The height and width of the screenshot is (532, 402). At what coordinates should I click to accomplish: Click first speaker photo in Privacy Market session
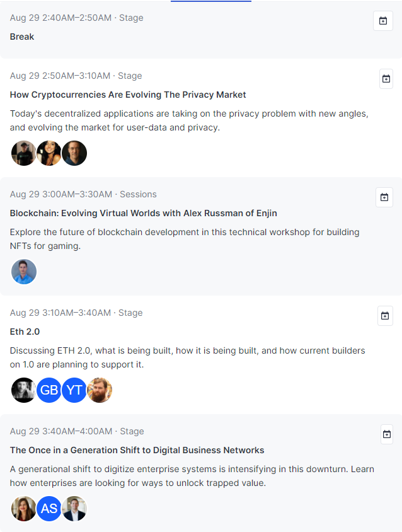pos(24,153)
